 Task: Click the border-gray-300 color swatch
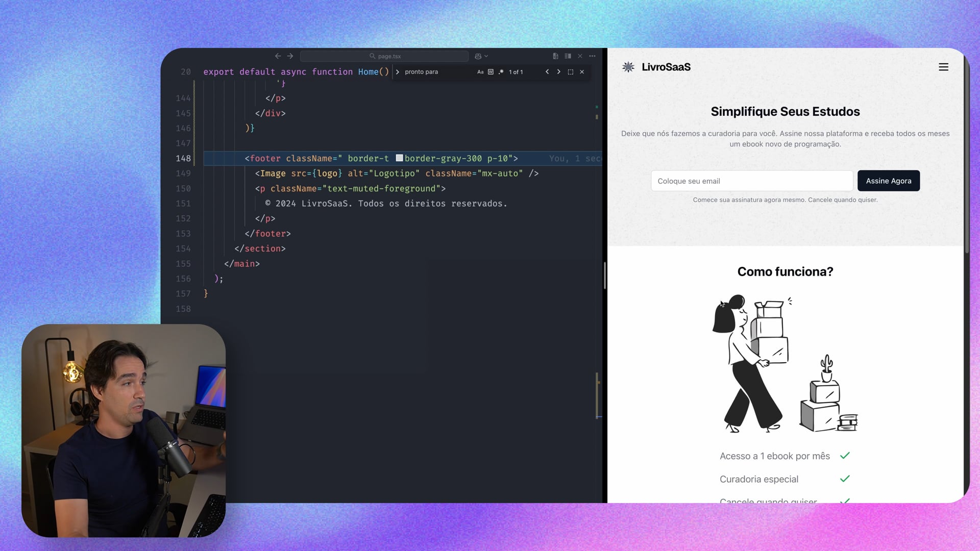[400, 158]
